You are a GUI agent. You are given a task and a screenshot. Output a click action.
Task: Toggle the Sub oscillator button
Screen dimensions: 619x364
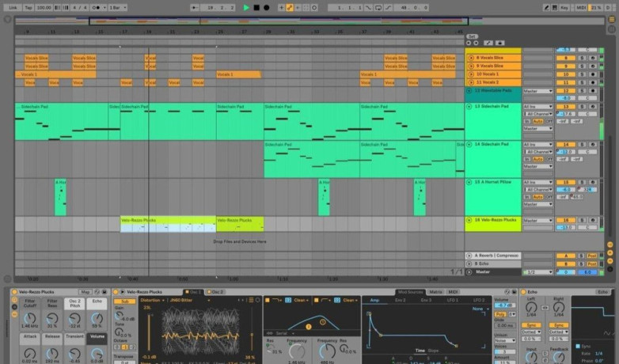125,301
